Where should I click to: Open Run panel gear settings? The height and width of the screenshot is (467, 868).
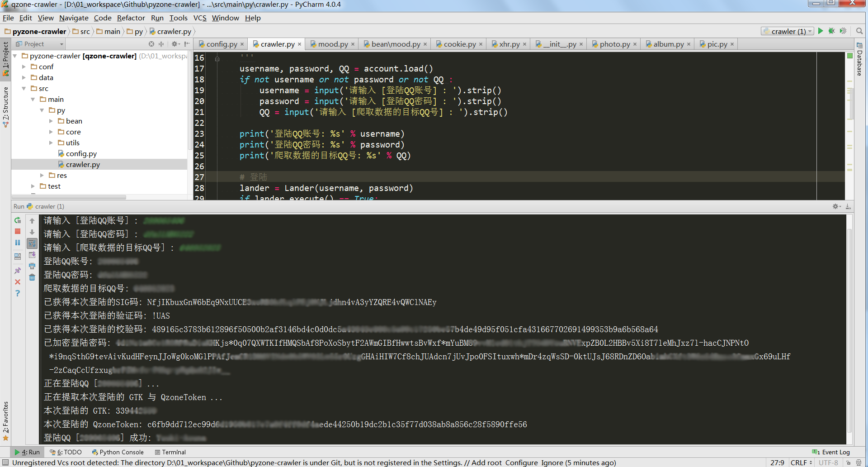point(836,206)
